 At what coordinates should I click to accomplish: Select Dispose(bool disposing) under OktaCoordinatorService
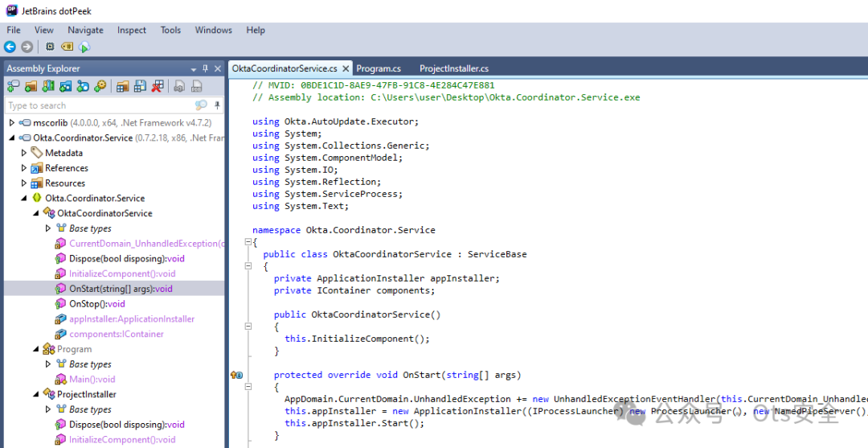pos(127,258)
